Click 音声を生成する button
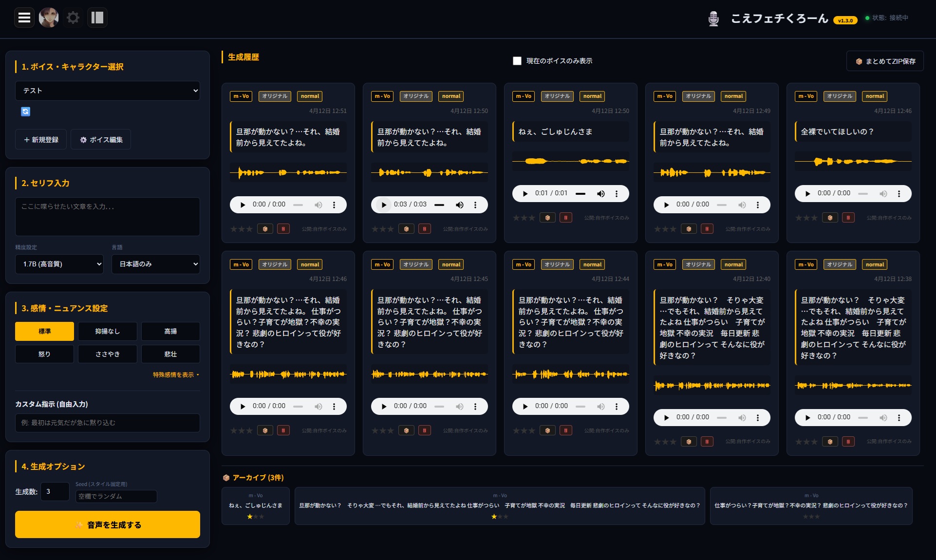 108,524
